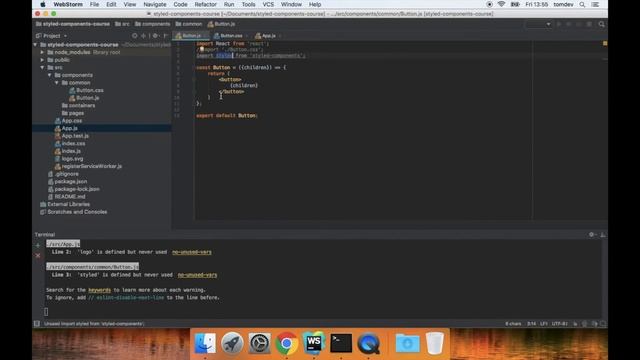The image size is (640, 360).
Task: Click the UTF-8 encoding in status bar
Action: tap(560, 324)
